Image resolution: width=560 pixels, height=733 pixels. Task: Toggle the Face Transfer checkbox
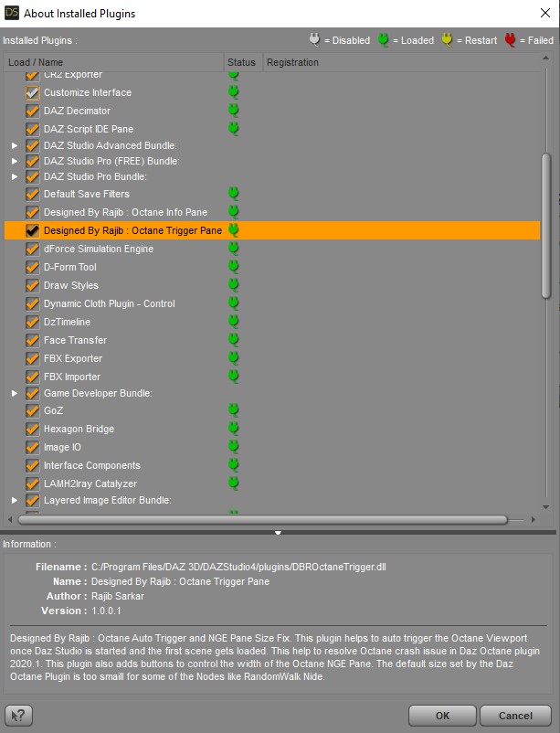(32, 340)
